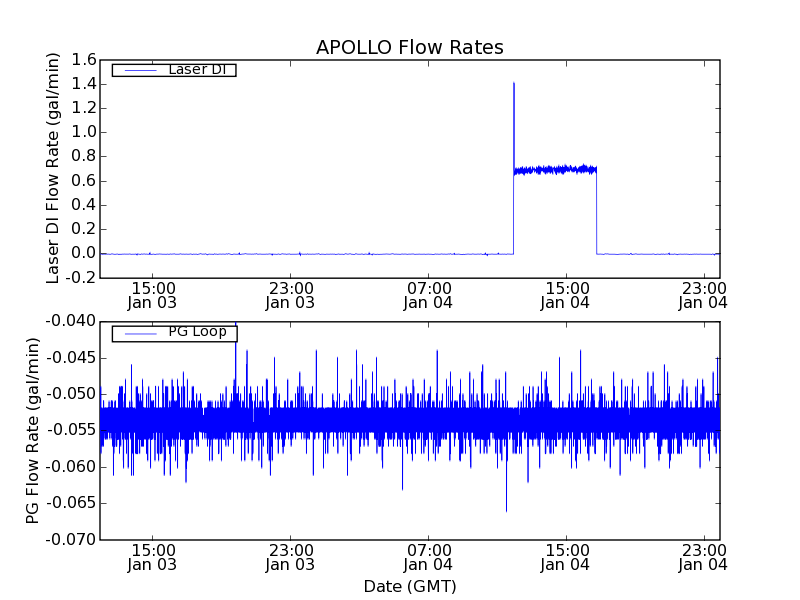Image resolution: width=800 pixels, height=600 pixels.
Task: Click "23:00 Jan 04" under the Laser DI plot
Action: point(703,295)
